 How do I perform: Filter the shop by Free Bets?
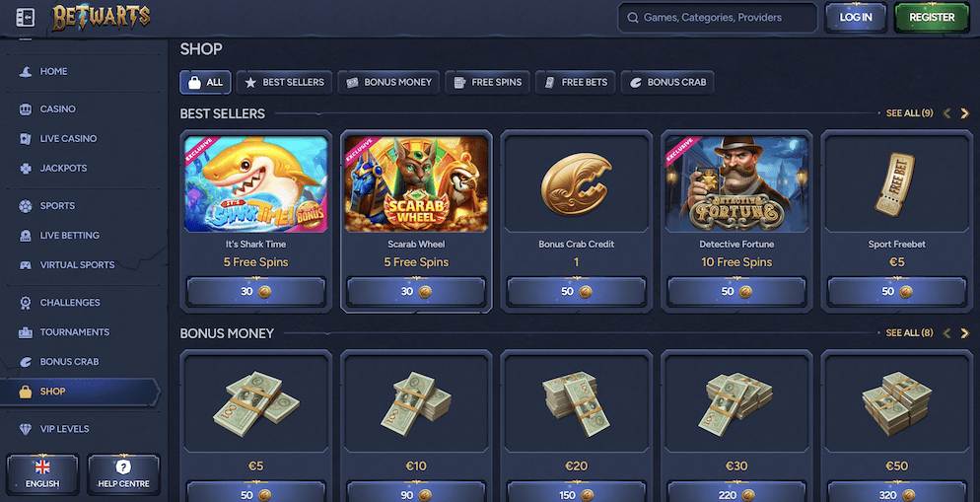tap(576, 82)
